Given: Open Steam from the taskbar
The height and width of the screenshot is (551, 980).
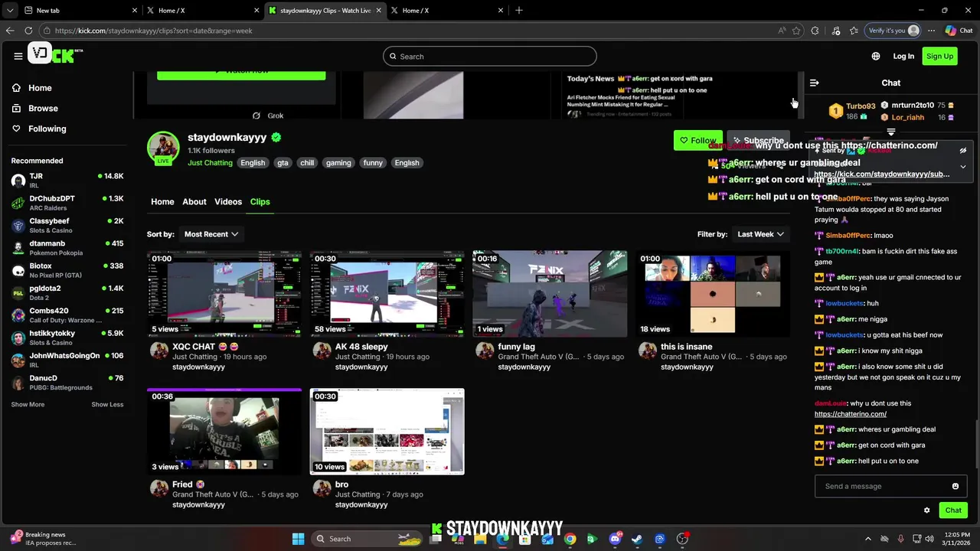Looking at the screenshot, I should pyautogui.click(x=637, y=539).
